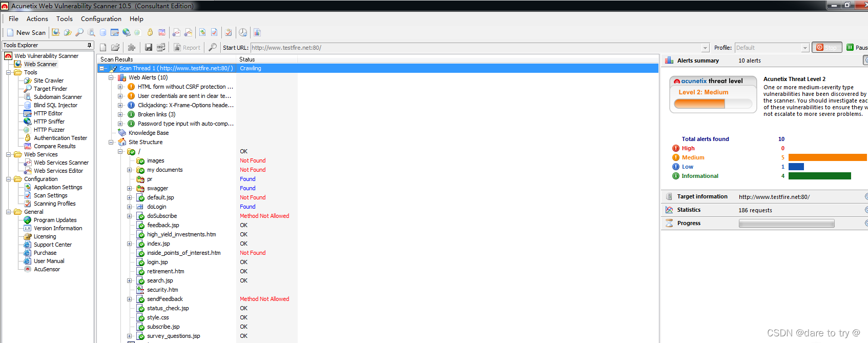Open the Start URL dropdown arrow
Screen dimensions: 868x343
[x=706, y=48]
